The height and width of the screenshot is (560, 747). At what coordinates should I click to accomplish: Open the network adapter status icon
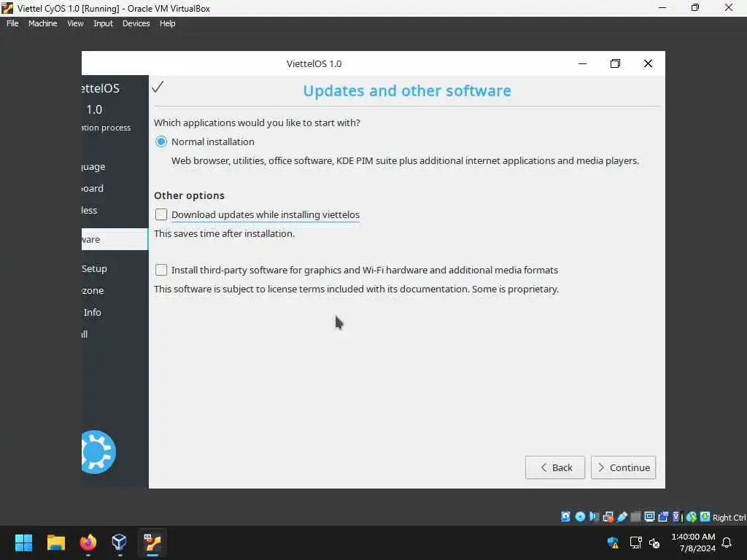coord(608,517)
